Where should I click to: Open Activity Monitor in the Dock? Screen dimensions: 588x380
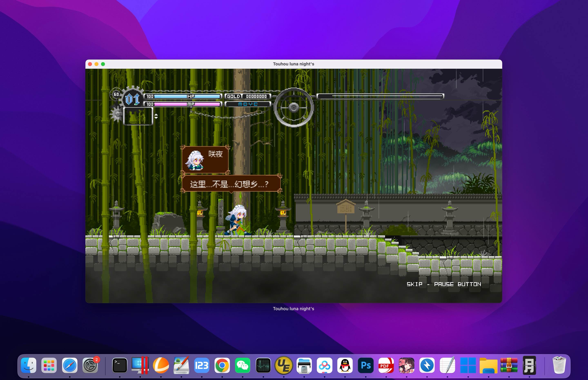coord(263,365)
